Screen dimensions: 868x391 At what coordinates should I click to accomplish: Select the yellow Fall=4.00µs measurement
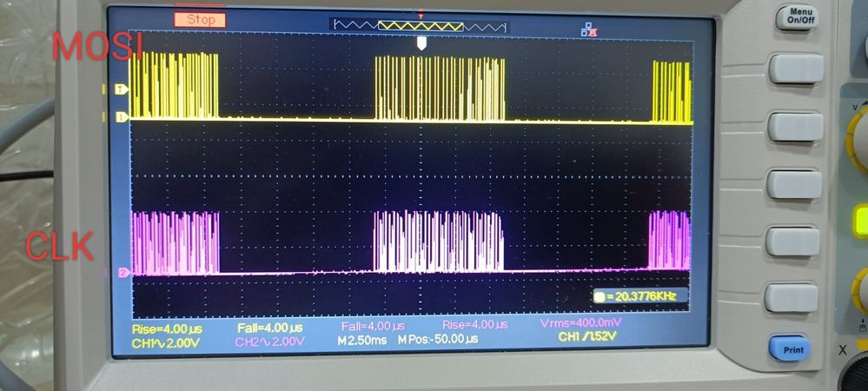pos(270,328)
